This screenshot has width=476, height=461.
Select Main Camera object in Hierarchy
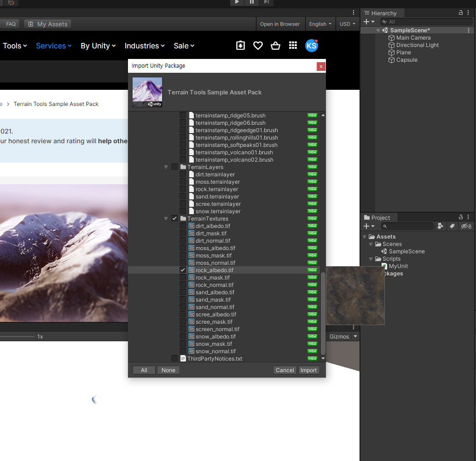point(413,38)
